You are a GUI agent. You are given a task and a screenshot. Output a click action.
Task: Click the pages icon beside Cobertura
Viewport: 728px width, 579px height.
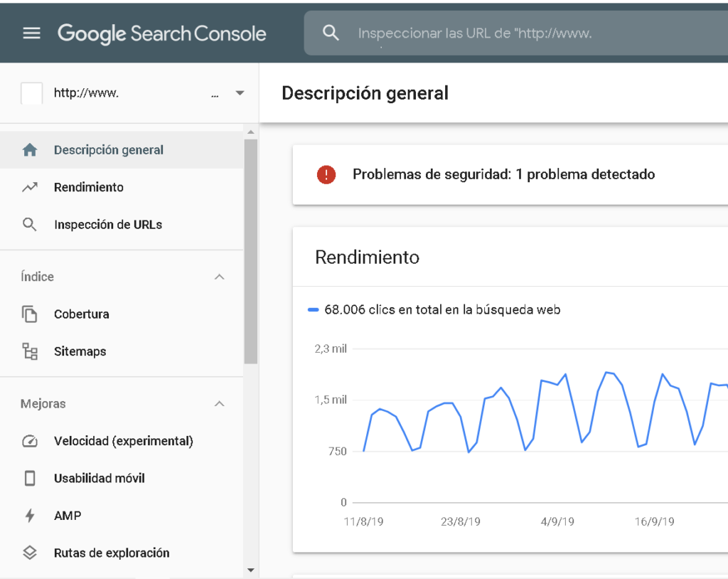click(30, 314)
